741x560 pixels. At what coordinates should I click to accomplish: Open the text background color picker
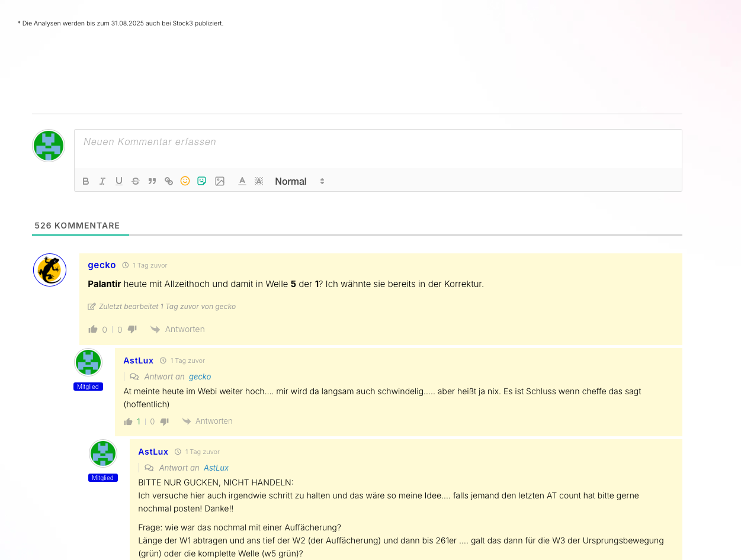[259, 181]
